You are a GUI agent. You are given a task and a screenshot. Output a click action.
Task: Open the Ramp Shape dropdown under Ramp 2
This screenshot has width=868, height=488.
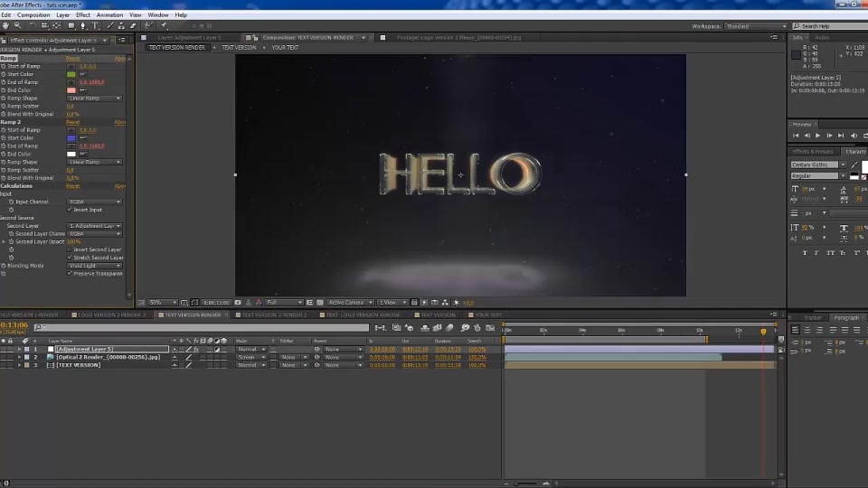pos(94,162)
